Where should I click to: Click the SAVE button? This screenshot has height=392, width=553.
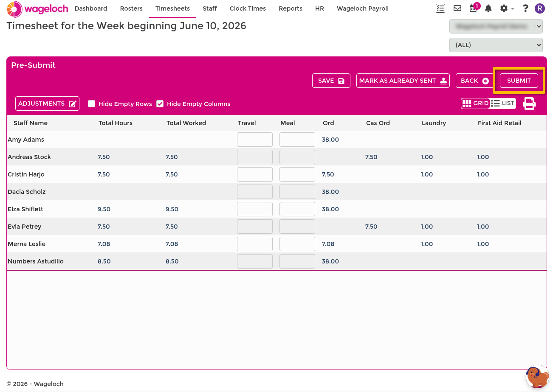point(331,81)
